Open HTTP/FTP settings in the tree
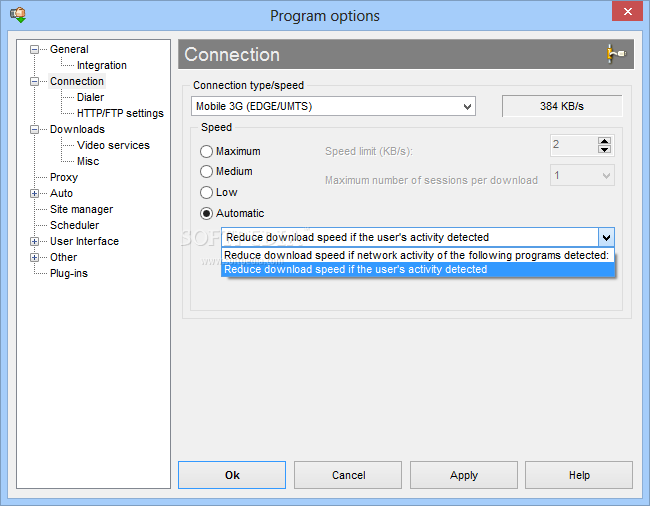The image size is (650, 506). pos(120,113)
